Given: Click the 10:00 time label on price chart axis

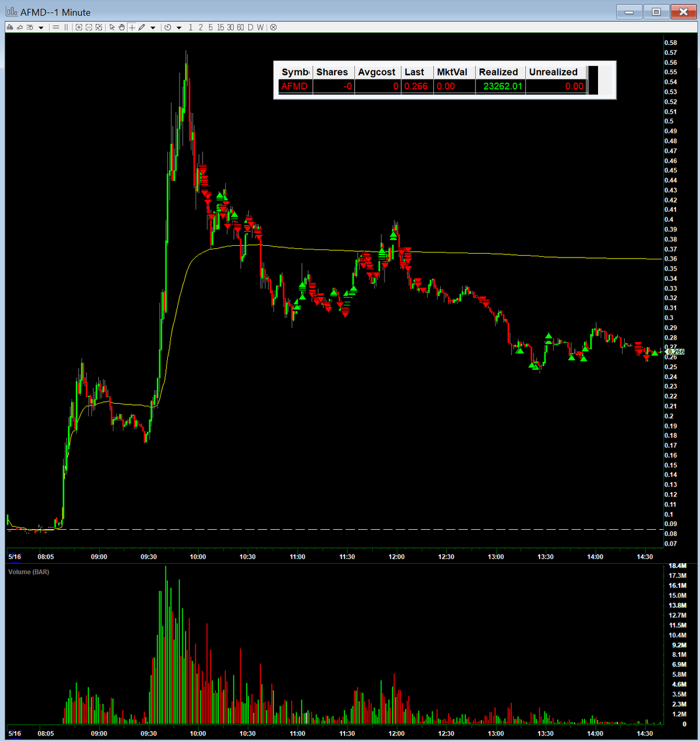Looking at the screenshot, I should click(198, 557).
